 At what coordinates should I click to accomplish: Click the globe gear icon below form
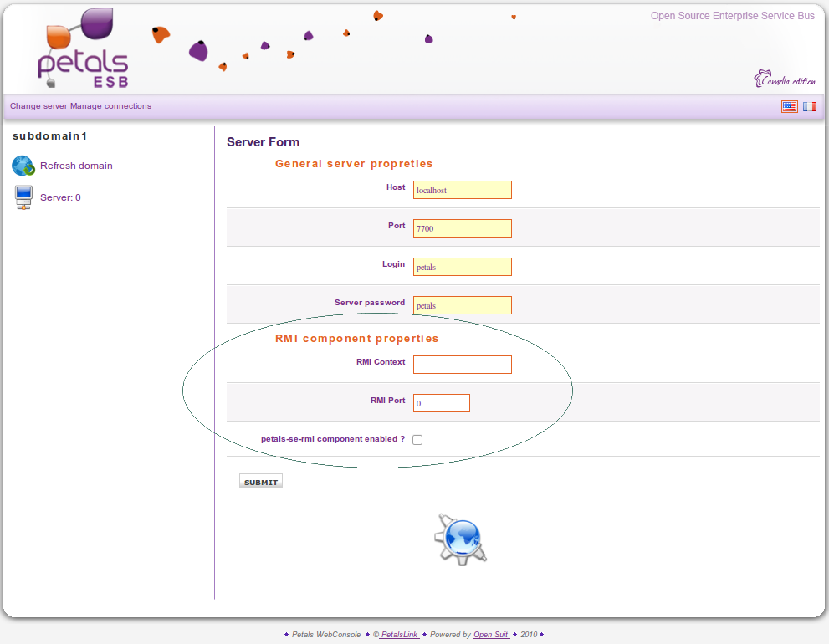[461, 539]
